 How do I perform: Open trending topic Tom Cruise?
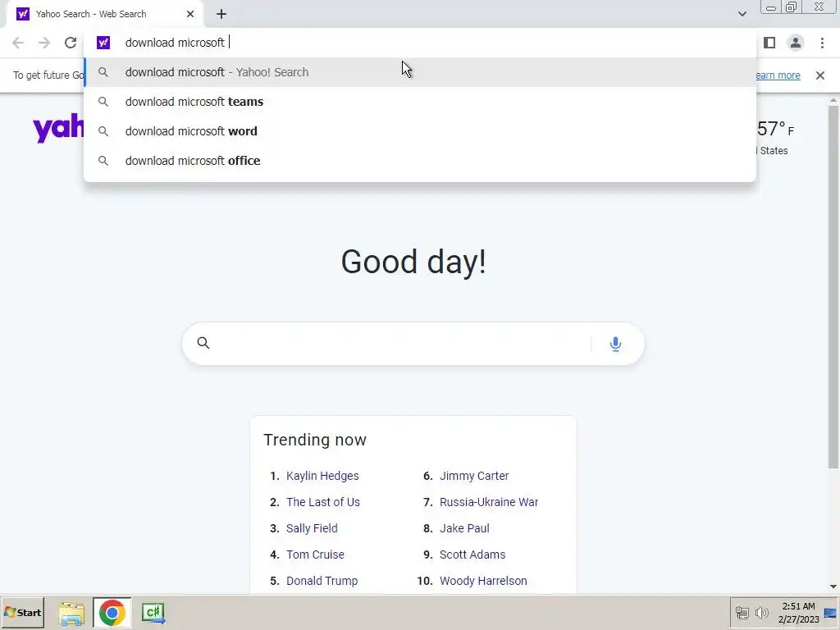[315, 555]
